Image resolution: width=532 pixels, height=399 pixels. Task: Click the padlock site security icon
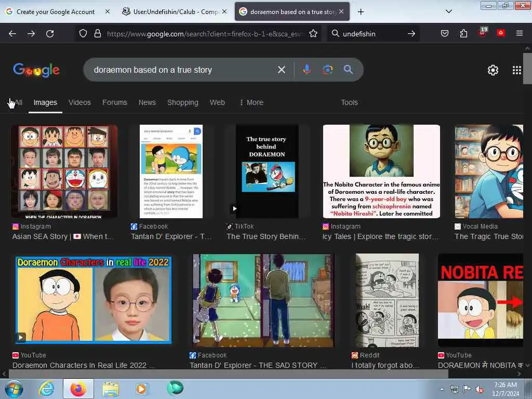pos(98,34)
